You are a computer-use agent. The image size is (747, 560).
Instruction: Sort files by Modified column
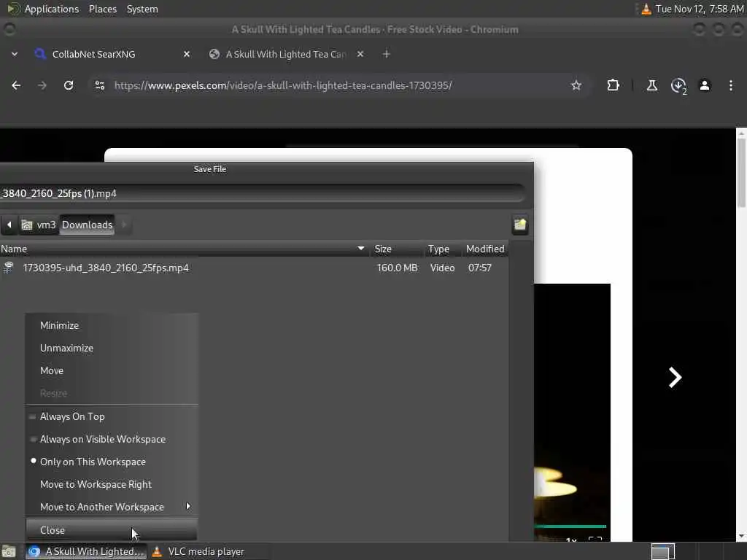(485, 249)
